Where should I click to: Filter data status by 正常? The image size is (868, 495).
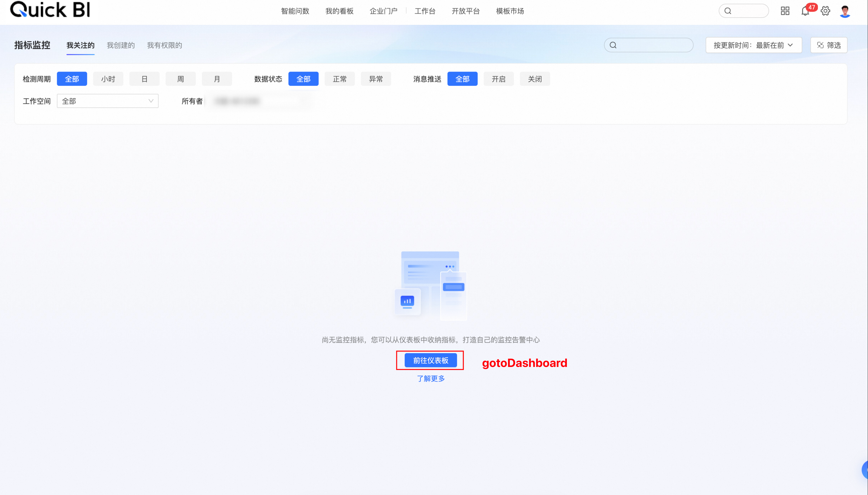[x=339, y=79]
